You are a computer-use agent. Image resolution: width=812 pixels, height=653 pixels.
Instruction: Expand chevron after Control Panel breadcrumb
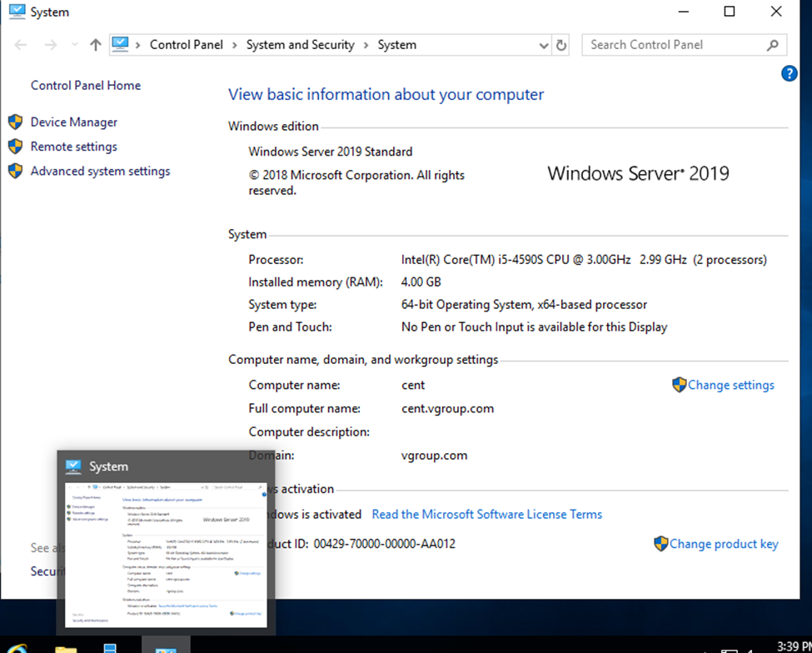tap(235, 45)
